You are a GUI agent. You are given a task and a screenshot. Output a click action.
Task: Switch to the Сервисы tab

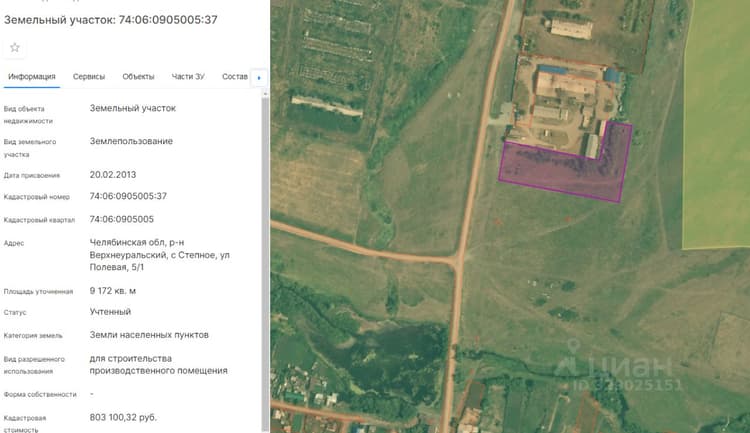coord(89,77)
